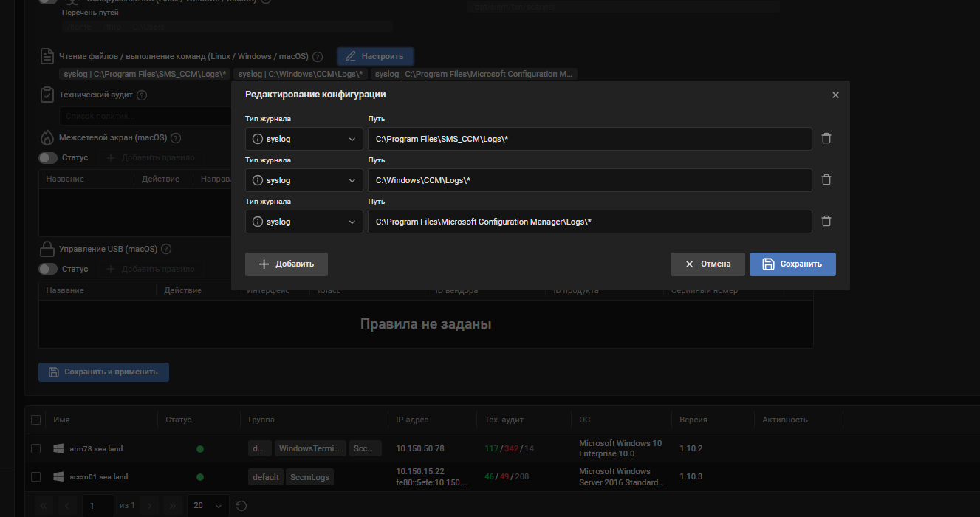
Task: Click the USB management lock icon
Action: (x=47, y=249)
